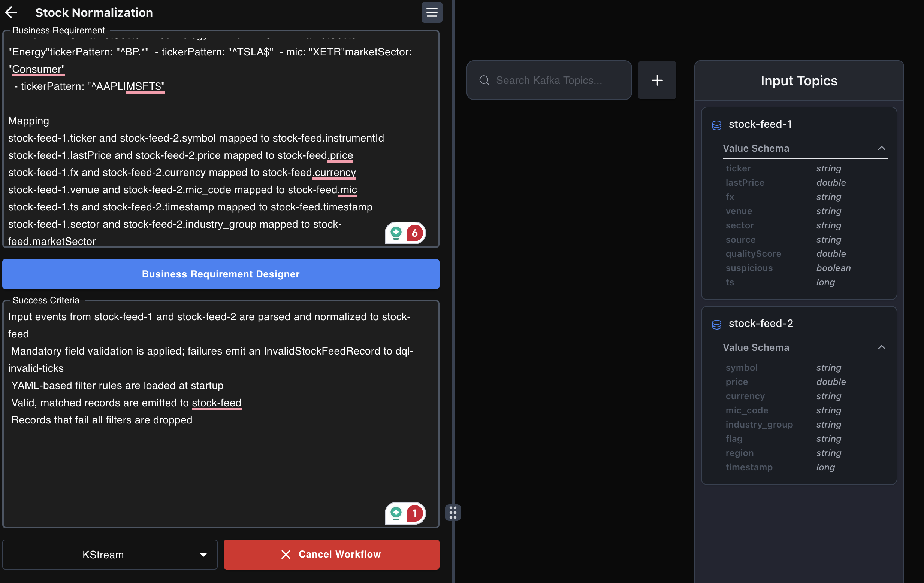This screenshot has width=924, height=583.
Task: Open the KStream dropdown
Action: coord(110,555)
